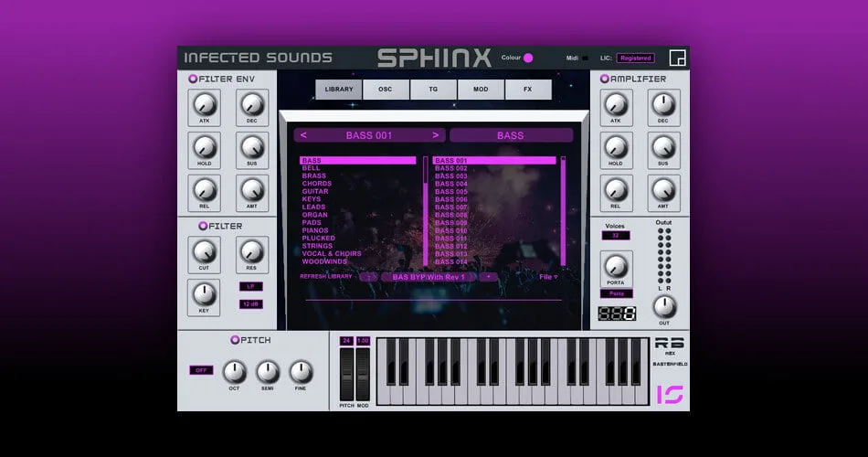Toggle the Filter Env power button
868x457 pixels.
[193, 79]
